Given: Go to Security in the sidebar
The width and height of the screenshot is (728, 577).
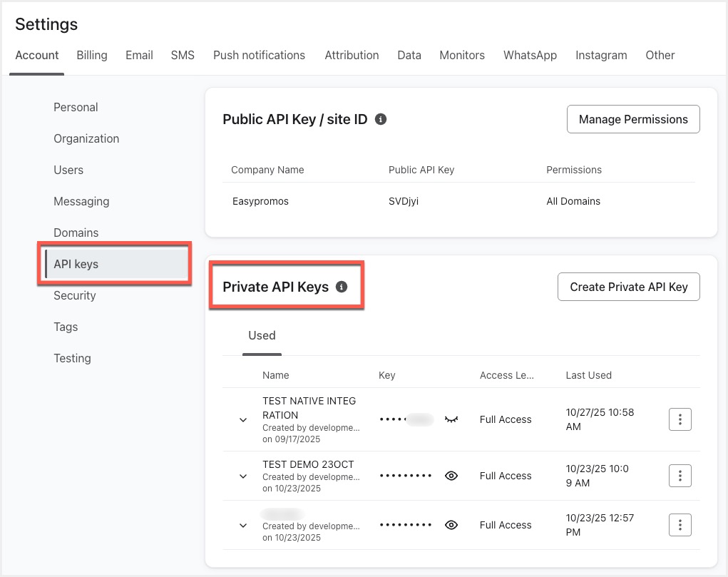Looking at the screenshot, I should pos(75,295).
